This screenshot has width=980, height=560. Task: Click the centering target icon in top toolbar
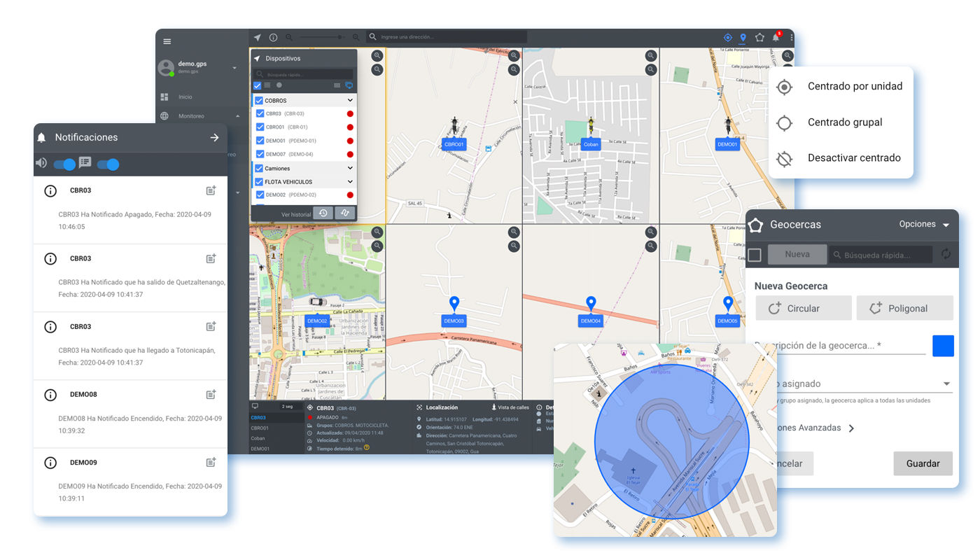pyautogui.click(x=727, y=37)
